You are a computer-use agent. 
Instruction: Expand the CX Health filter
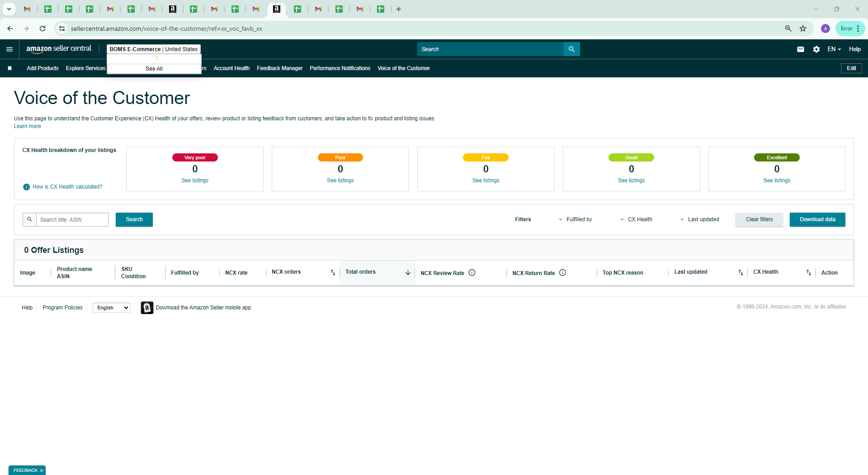tap(636, 219)
